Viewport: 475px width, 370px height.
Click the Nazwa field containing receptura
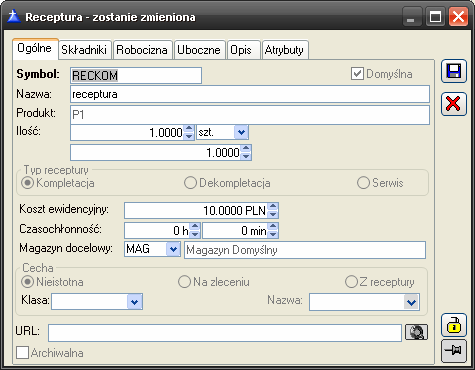(x=250, y=94)
